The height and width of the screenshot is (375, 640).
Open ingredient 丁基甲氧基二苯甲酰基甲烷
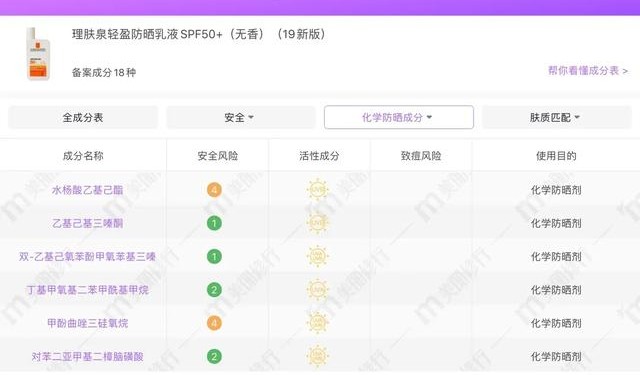[x=87, y=290]
